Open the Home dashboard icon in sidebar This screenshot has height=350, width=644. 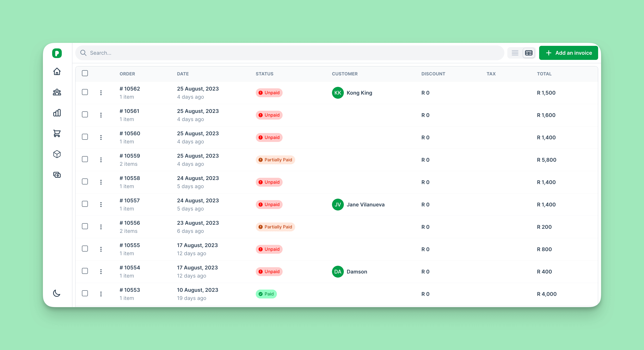tap(57, 72)
